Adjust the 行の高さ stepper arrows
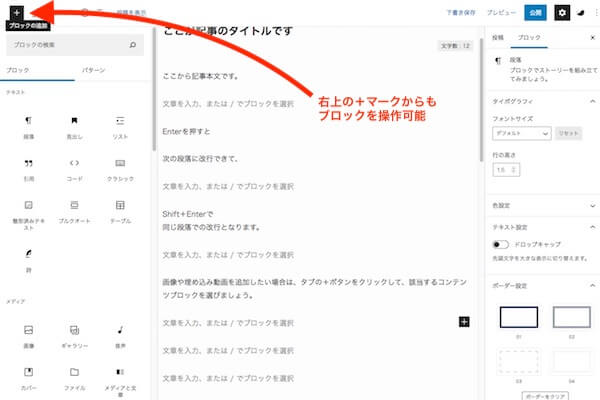Screen dimensions: 600x400 point(514,170)
